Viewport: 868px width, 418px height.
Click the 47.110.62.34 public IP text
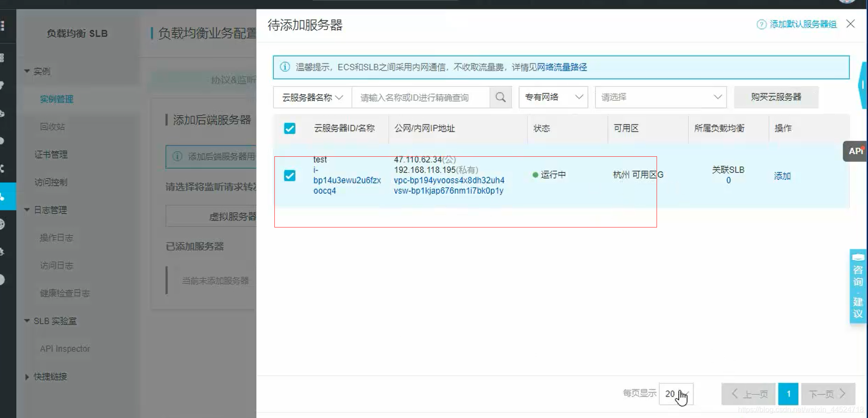[418, 160]
